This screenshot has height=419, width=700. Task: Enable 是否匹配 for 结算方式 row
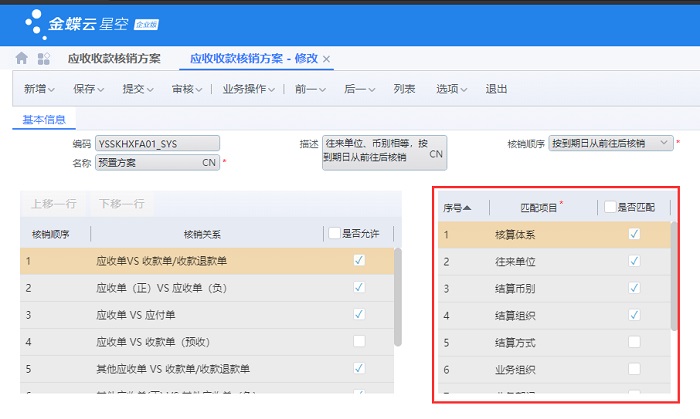click(x=633, y=342)
